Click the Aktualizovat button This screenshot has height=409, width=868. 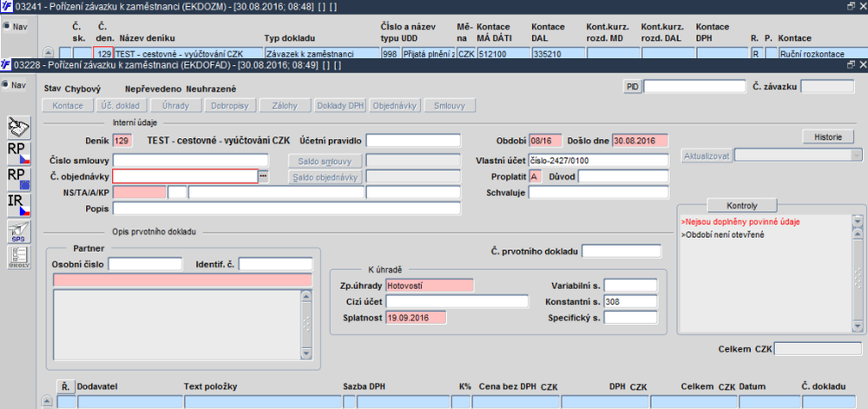[x=707, y=155]
